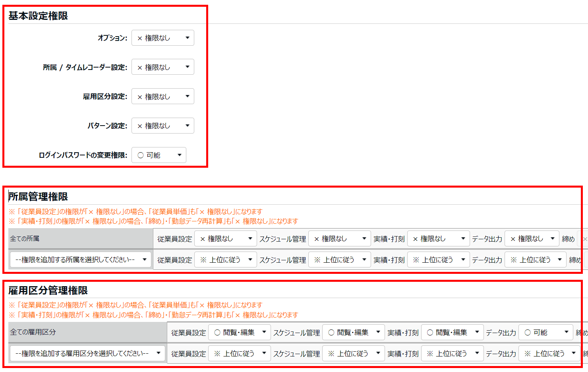Open 従業員設定 閲覧・編集 dropdown in 全ての雇用区分 row

pos(239,333)
